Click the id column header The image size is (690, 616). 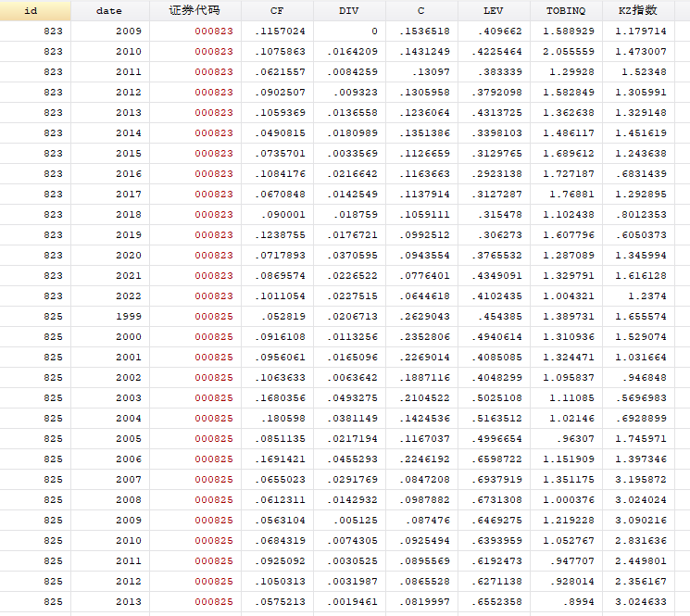pyautogui.click(x=35, y=10)
